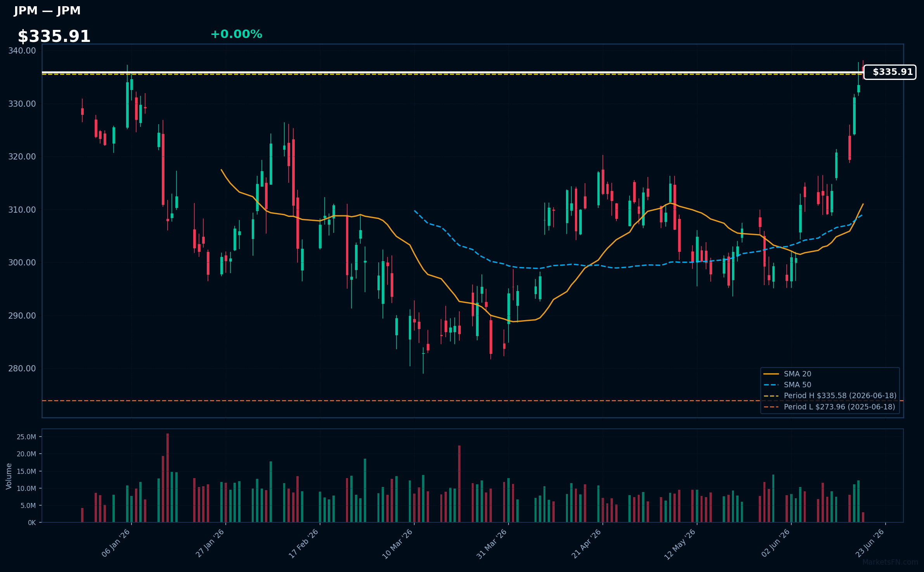
Task: Click the 25.0M volume axis label
Action: (26, 437)
